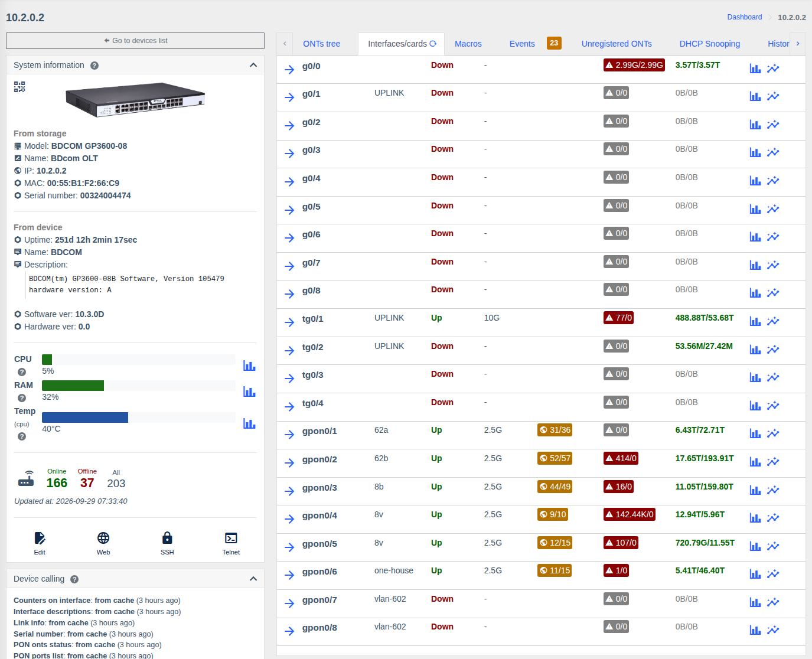Click the arrow icon for g0/1

(289, 97)
